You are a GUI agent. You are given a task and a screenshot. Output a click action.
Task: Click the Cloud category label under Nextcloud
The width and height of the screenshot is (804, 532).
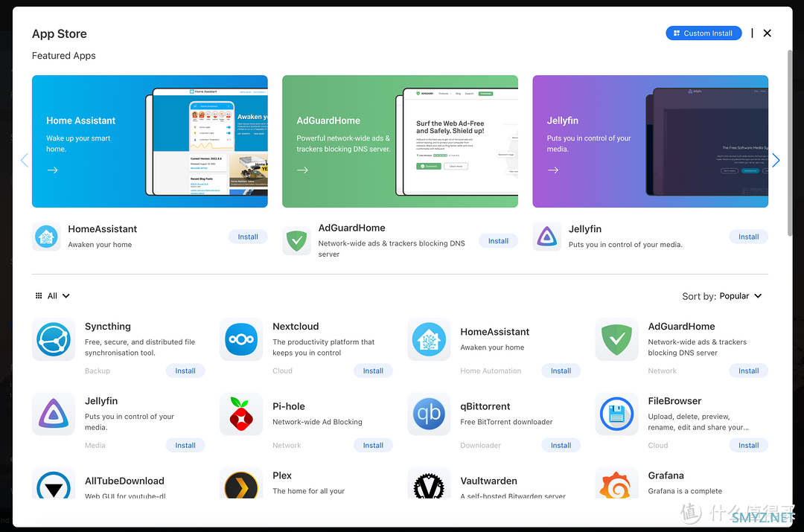(283, 371)
